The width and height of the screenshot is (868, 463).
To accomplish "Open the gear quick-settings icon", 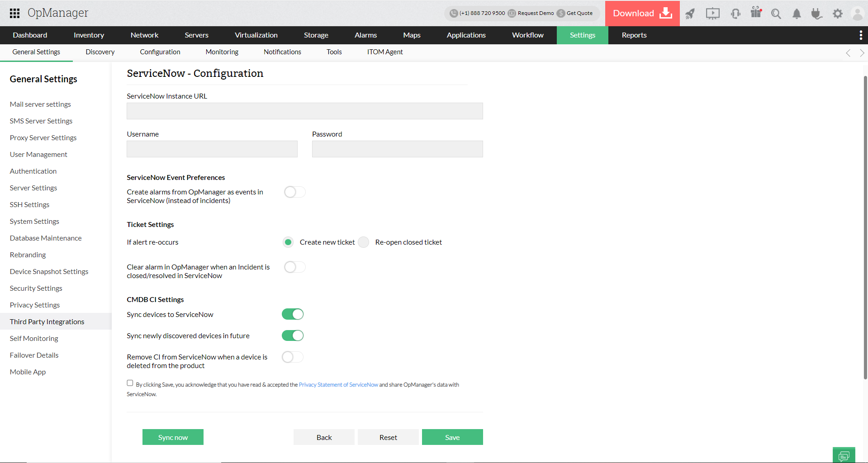I will [x=838, y=14].
